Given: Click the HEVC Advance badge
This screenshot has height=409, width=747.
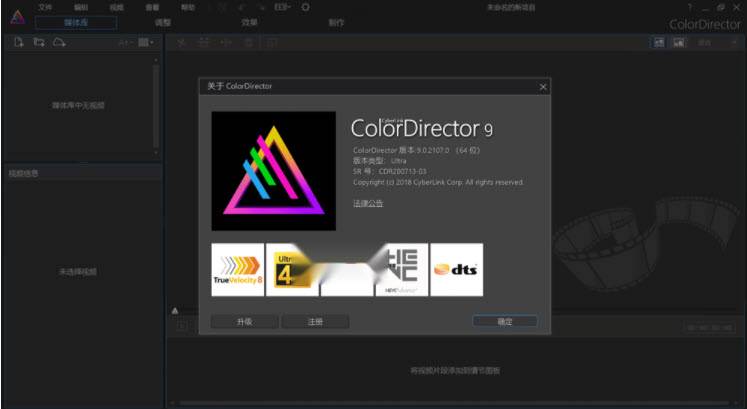Looking at the screenshot, I should [402, 269].
